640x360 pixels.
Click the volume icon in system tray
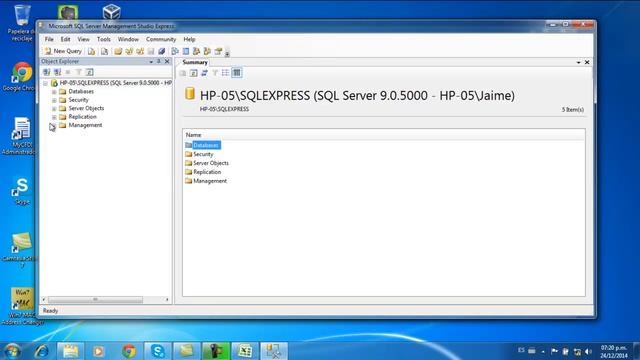tap(588, 351)
